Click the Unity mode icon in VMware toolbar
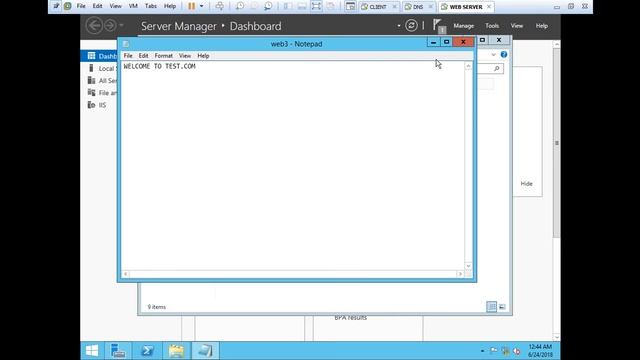The height and width of the screenshot is (360, 640). (x=331, y=6)
